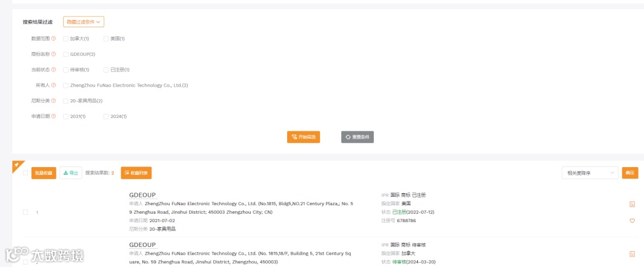Check the 2024(1) application date box
The width and height of the screenshot is (644, 267).
coord(106,116)
